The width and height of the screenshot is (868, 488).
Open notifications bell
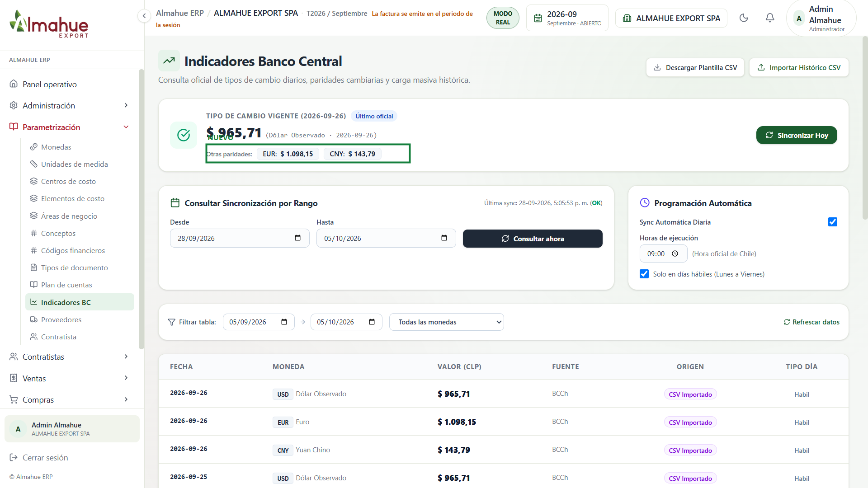tap(770, 18)
